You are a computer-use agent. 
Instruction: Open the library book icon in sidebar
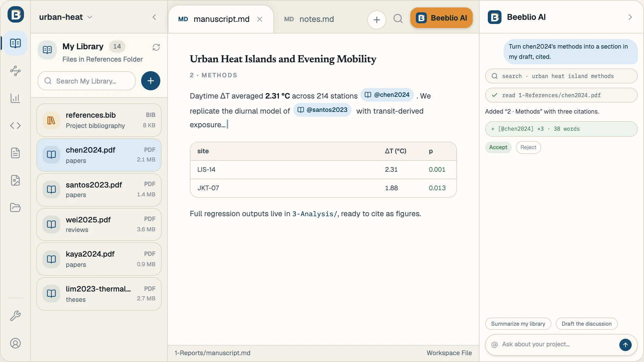pyautogui.click(x=15, y=43)
